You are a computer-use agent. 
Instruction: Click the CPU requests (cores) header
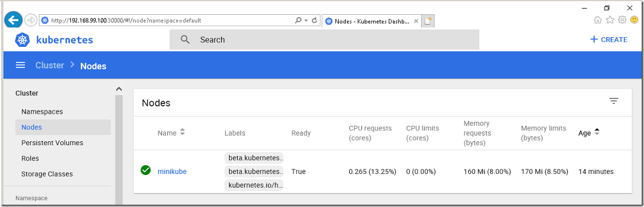370,133
